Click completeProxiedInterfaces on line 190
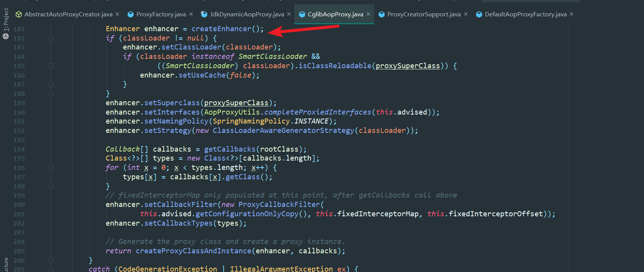 (x=318, y=112)
